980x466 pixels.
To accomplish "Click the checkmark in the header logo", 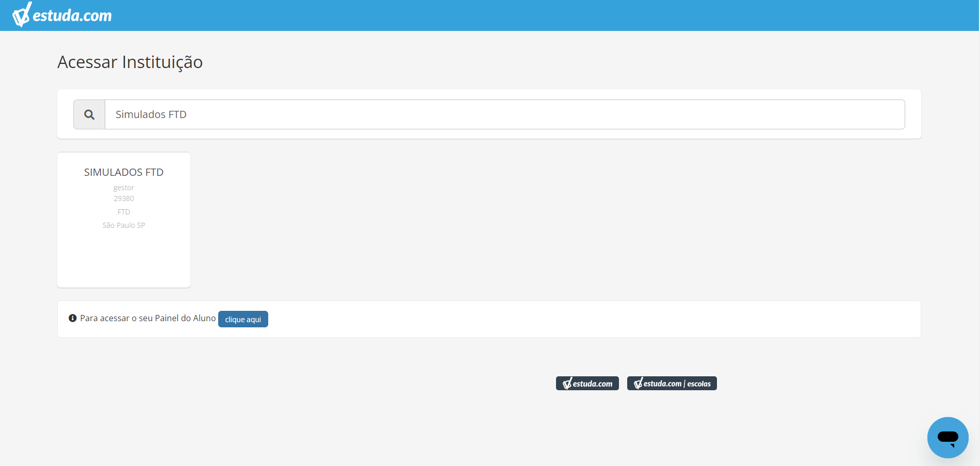I will point(22,15).
